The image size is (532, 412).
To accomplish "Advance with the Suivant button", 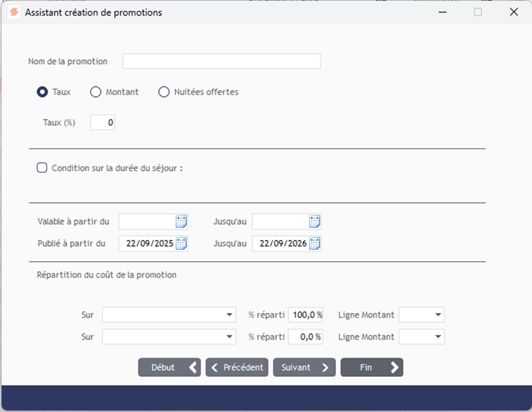I will pos(304,367).
